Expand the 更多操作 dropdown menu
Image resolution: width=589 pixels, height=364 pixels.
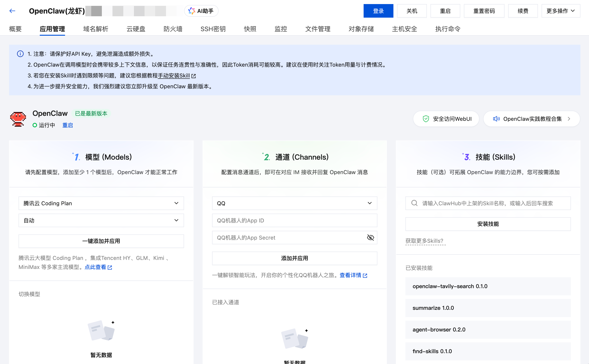560,11
